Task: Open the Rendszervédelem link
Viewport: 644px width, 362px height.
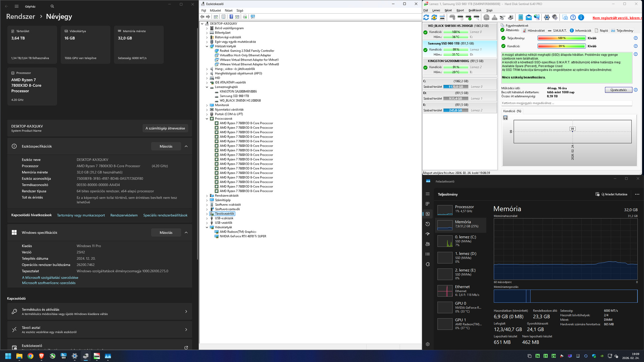Action: (x=124, y=215)
